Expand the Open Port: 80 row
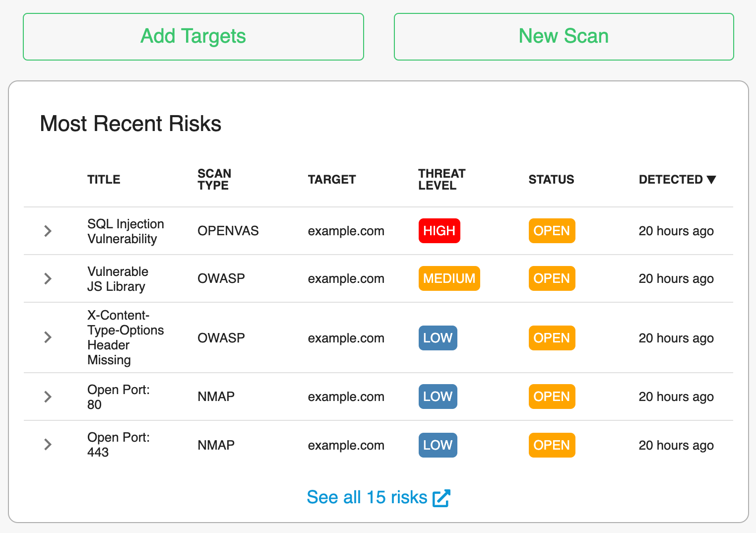Screen dimensions: 756x533 coord(48,397)
